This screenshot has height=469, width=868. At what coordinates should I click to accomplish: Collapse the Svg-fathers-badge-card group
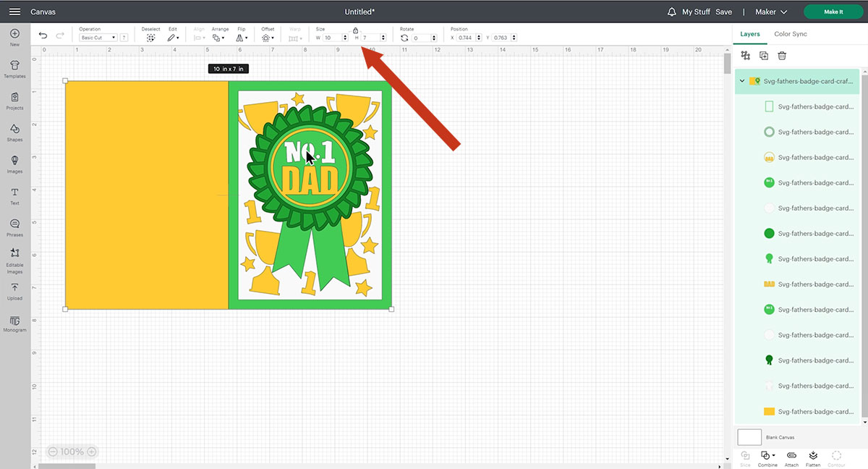click(x=742, y=81)
